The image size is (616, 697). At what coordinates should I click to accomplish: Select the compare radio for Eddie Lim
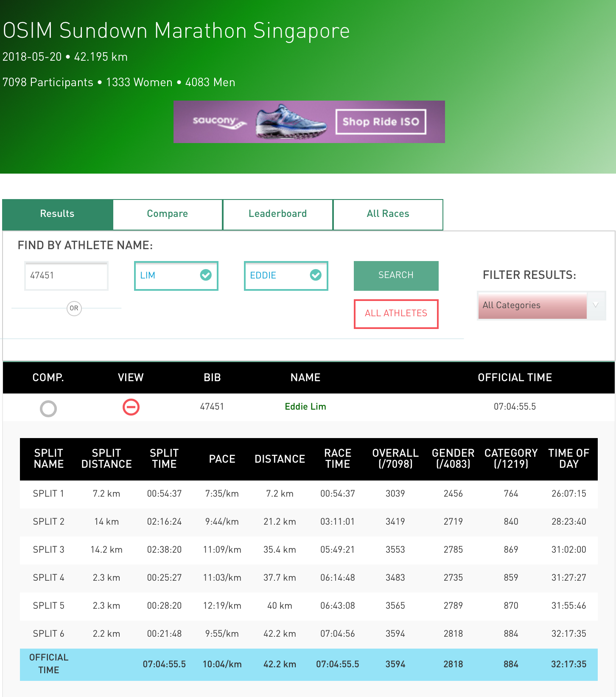pos(48,409)
